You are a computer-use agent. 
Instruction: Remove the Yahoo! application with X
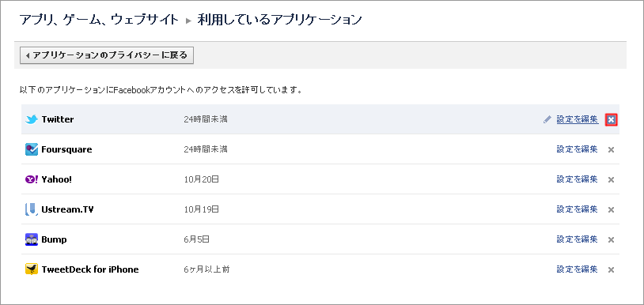pyautogui.click(x=611, y=179)
